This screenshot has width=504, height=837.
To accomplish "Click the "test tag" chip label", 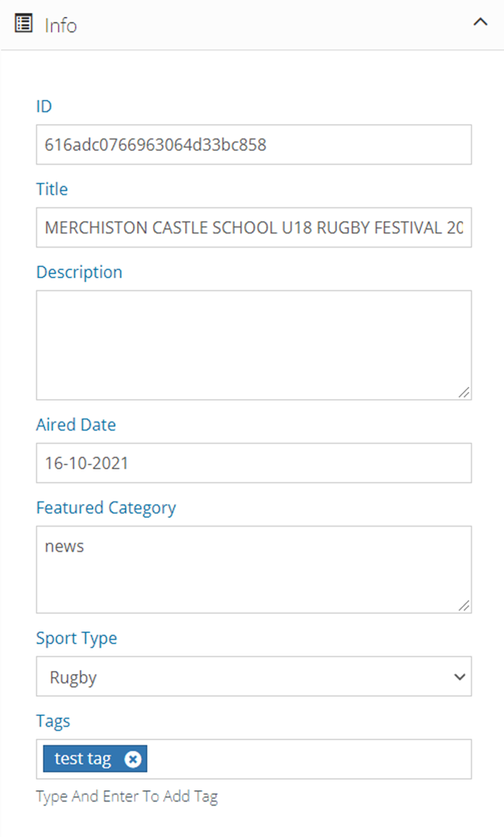I will 83,760.
